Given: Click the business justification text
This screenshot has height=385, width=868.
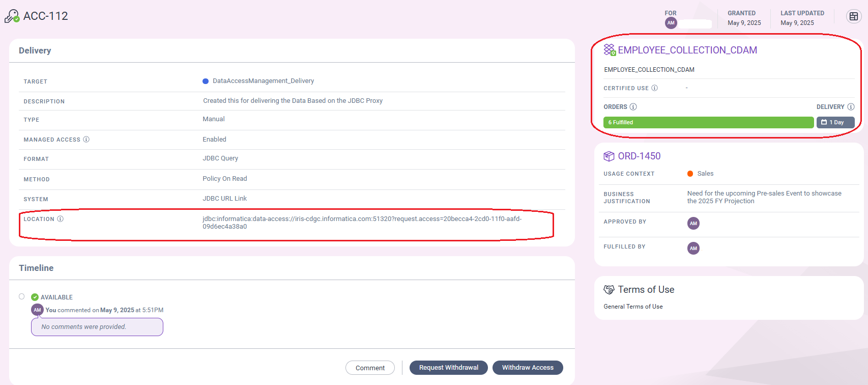Looking at the screenshot, I should (764, 197).
